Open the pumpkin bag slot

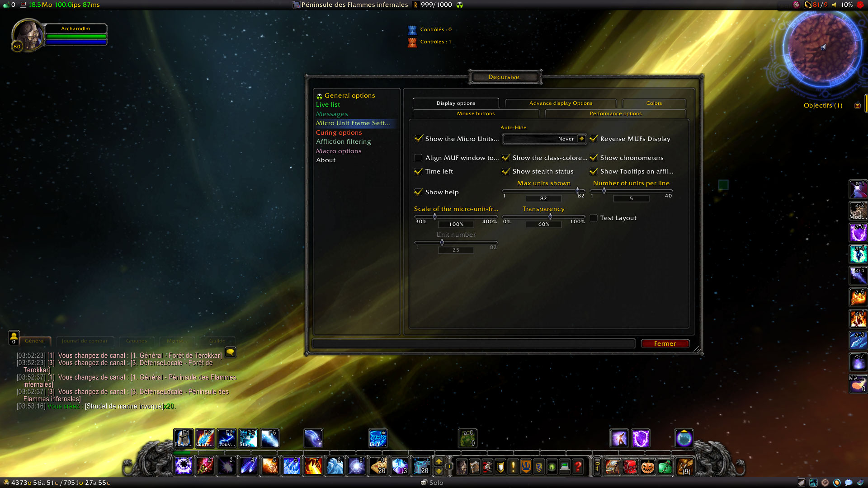(x=647, y=466)
